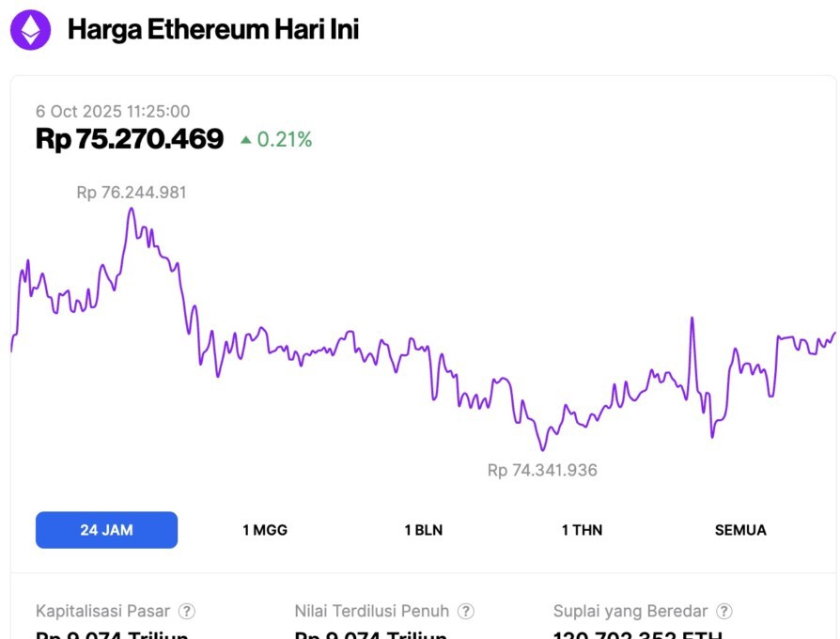The height and width of the screenshot is (639, 840).
Task: Click the Suplai yang Beredar label
Action: (x=630, y=612)
